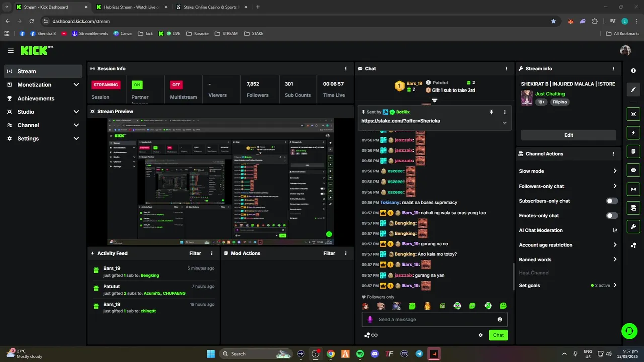Click the gifts leaderboard expand arrow
The width and height of the screenshot is (644, 362).
point(434,100)
